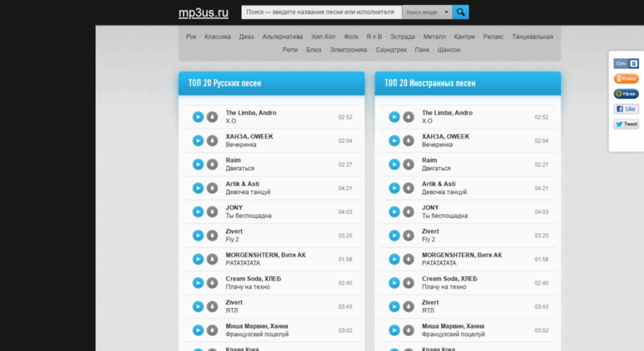Play The Limba, Andro X.O in Russian top
Viewport: 644px width, 351px height.
198,117
